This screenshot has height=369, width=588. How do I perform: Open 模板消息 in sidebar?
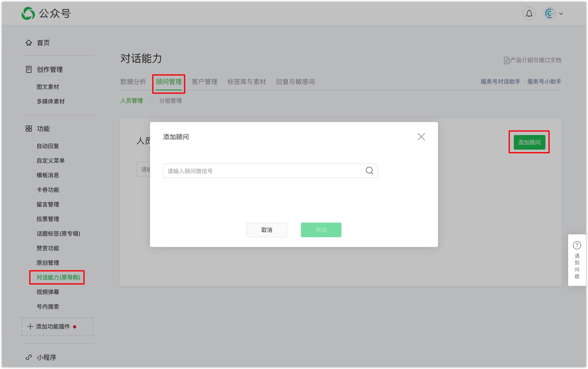coord(48,175)
